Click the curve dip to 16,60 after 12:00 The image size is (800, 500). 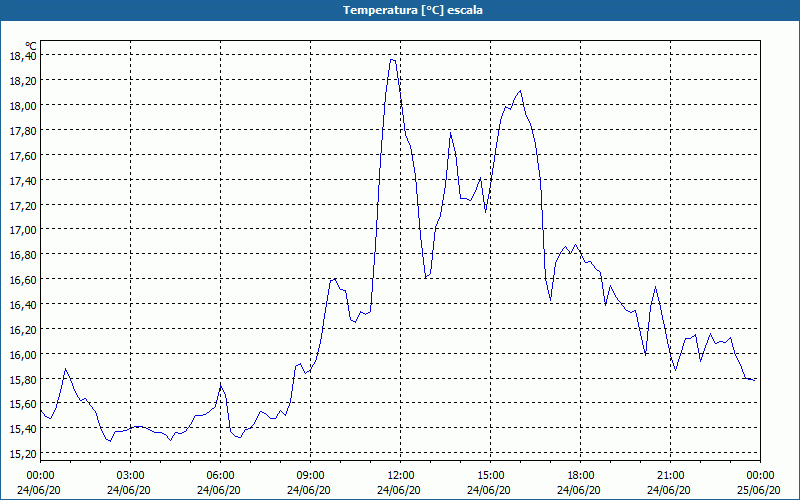[x=426, y=278]
